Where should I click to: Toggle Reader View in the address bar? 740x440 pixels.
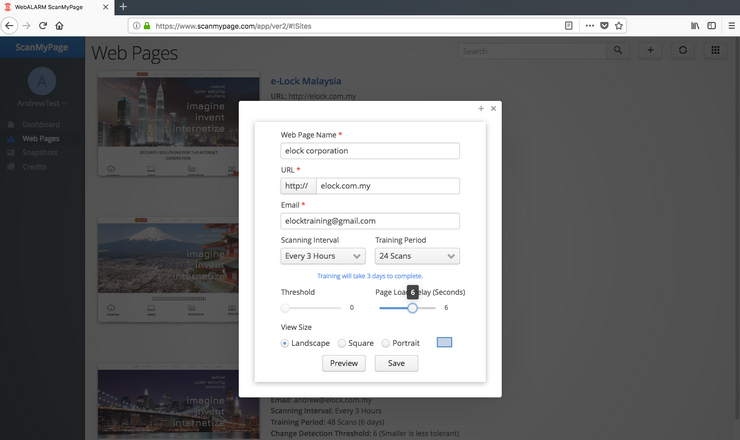[569, 25]
